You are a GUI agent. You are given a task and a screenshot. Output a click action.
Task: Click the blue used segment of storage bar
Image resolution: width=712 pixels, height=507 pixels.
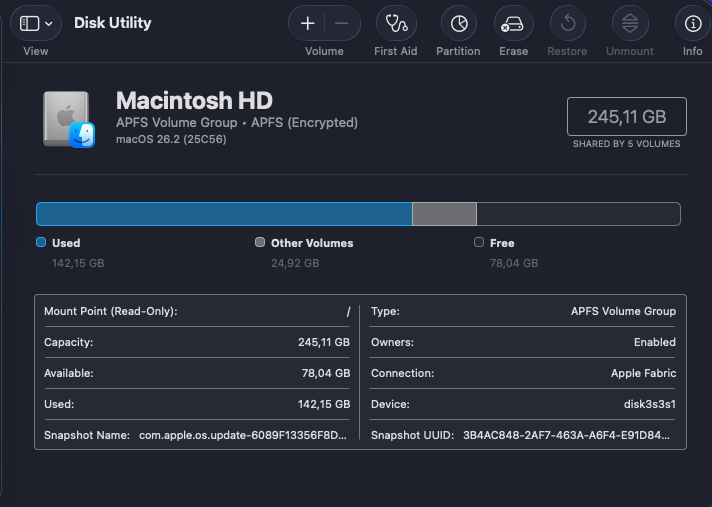click(224, 214)
